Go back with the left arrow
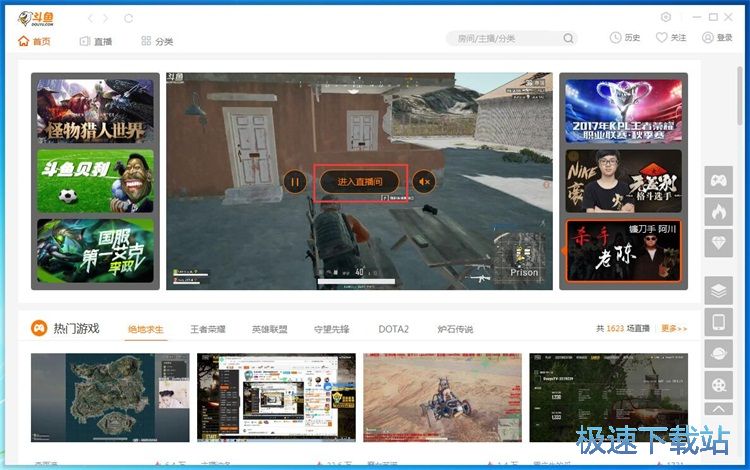This screenshot has width=750, height=470. (x=90, y=18)
